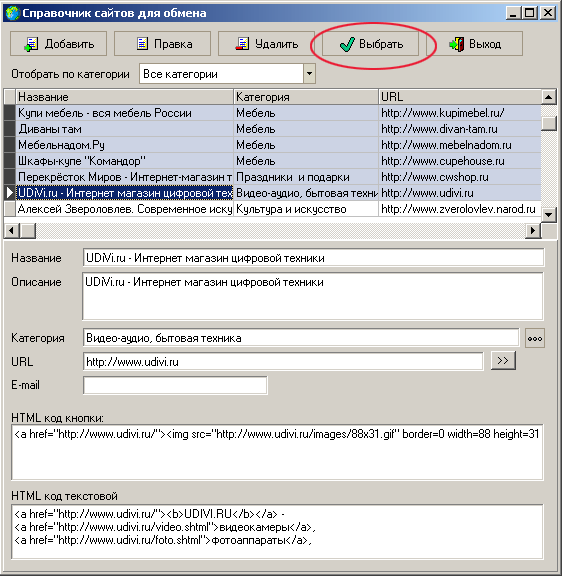Click the http://www.zverolovlev.narod.ru cell
The width and height of the screenshot is (562, 577).
(x=460, y=209)
